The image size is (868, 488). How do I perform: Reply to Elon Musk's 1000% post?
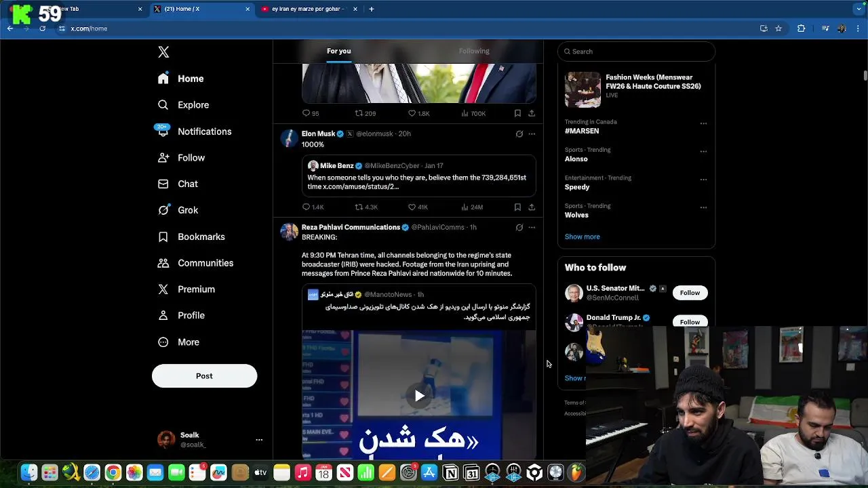(313, 207)
